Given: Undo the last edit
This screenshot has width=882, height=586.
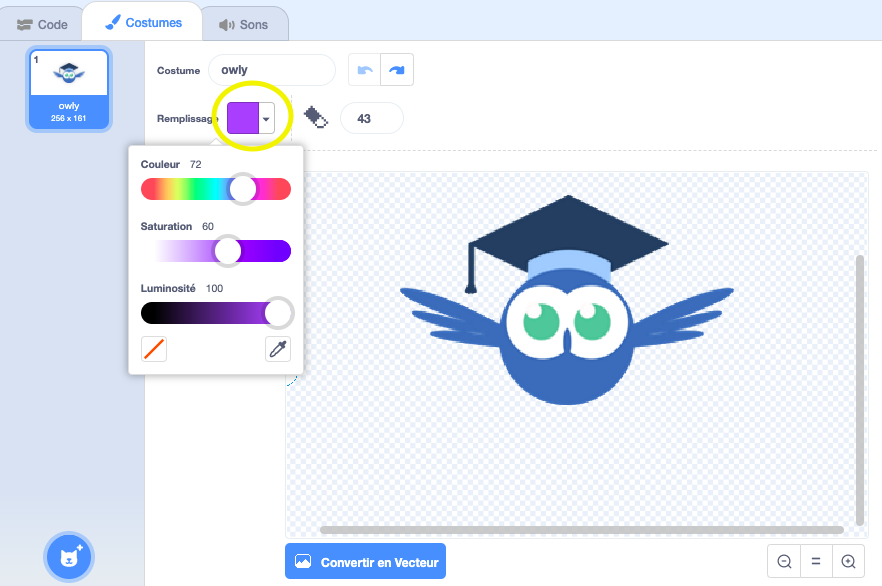Looking at the screenshot, I should point(364,70).
